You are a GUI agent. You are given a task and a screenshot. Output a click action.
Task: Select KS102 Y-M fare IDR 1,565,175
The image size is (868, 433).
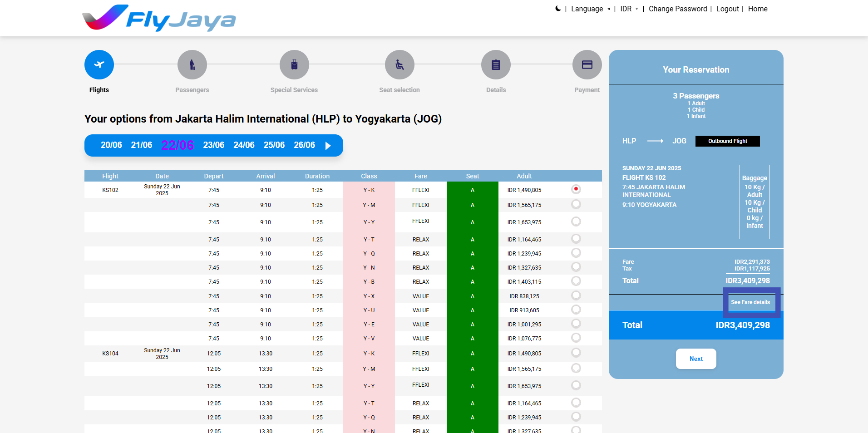click(576, 204)
